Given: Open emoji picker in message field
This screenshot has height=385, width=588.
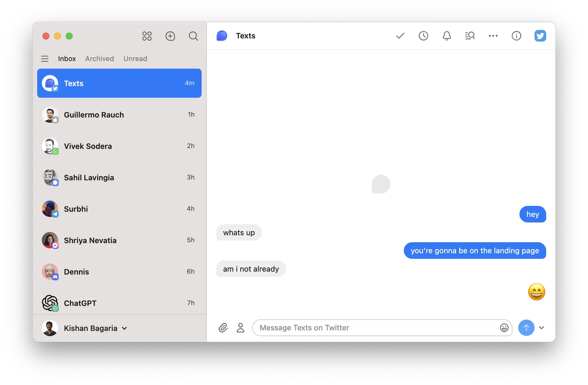Looking at the screenshot, I should click(504, 328).
